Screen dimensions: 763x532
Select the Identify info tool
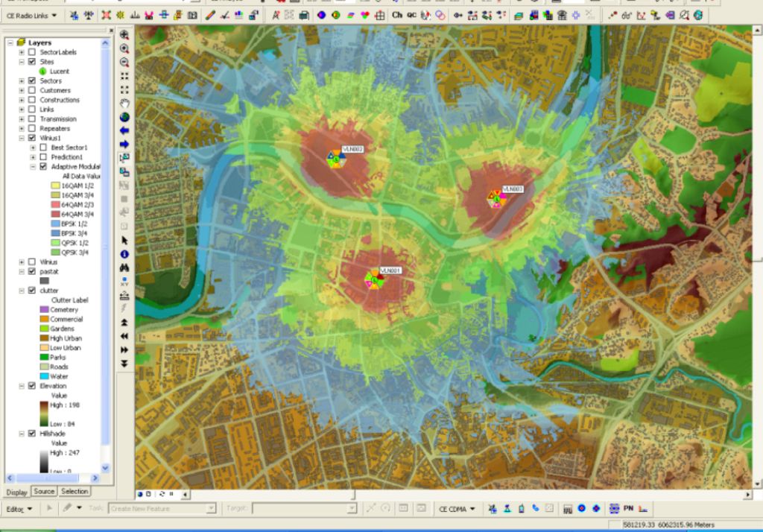pos(124,254)
